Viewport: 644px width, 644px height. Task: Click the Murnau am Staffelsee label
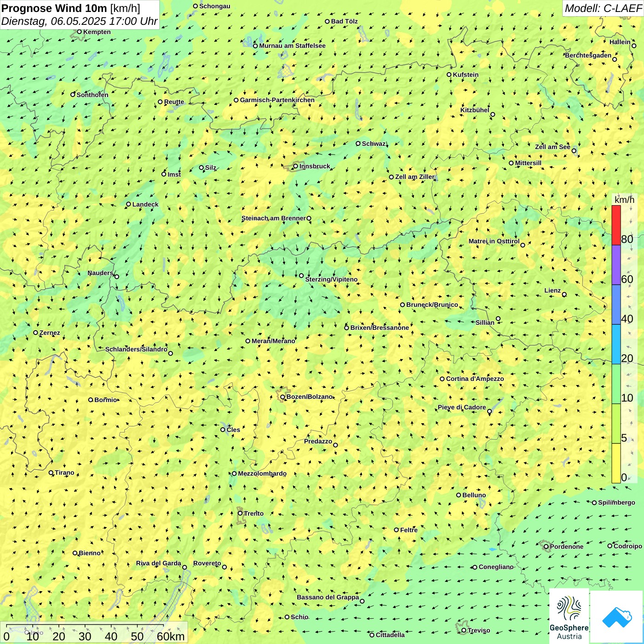(x=292, y=46)
